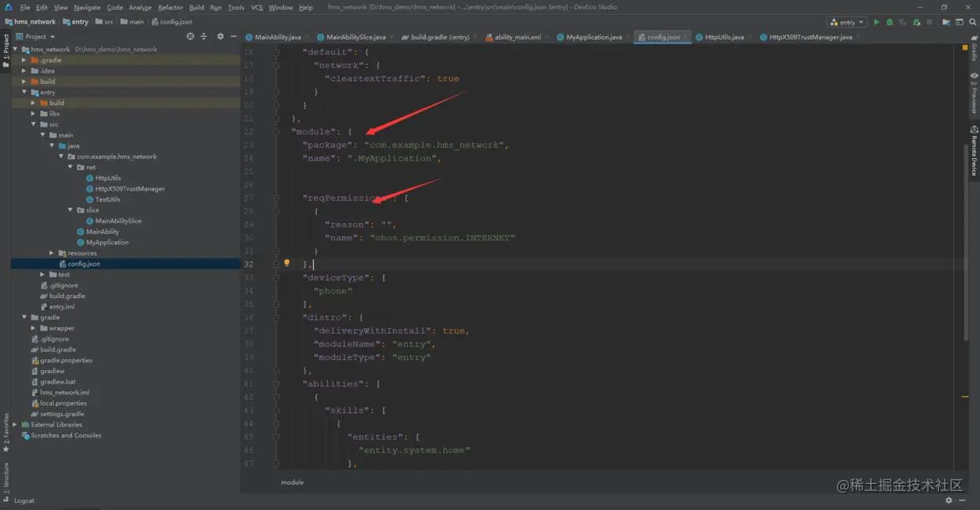Screen dimensions: 980x510
Task: Click entry in the breadcrumb bar
Action: 75,22
